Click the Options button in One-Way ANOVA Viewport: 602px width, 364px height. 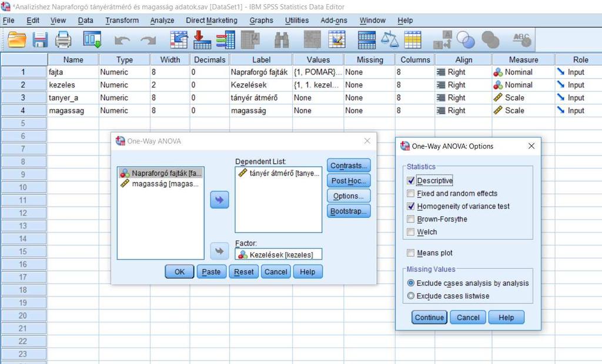coord(349,196)
